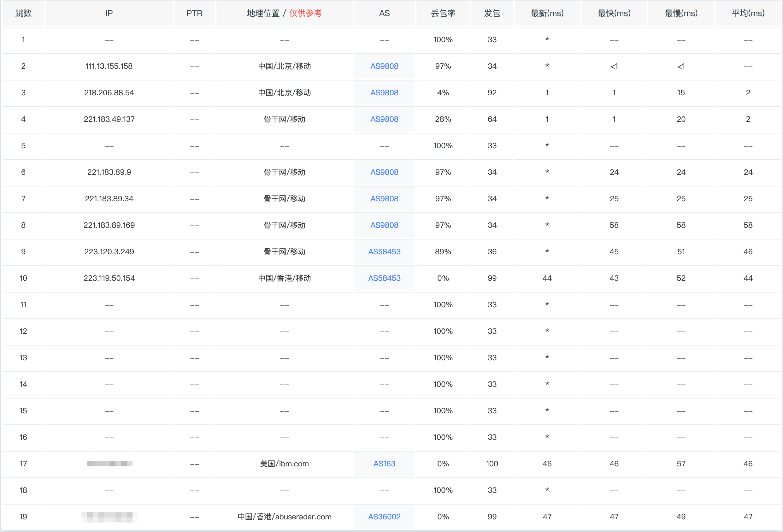
Task: Click the blurred IP in hop 17
Action: click(x=109, y=464)
